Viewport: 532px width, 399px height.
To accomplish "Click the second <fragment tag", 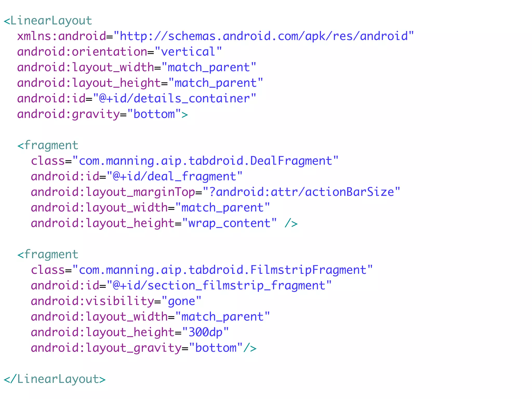I will (x=48, y=255).
